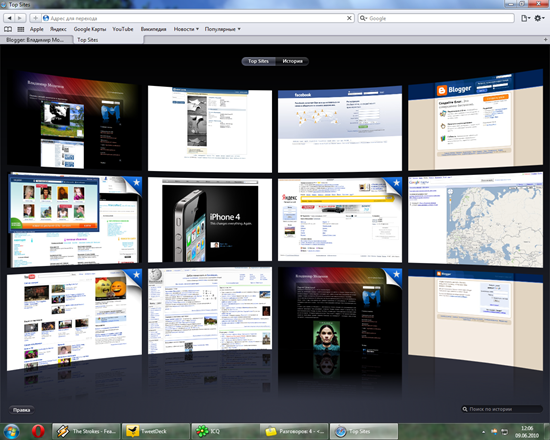Select the Top Sites browser tab
This screenshot has height=440, width=550.
point(108,40)
